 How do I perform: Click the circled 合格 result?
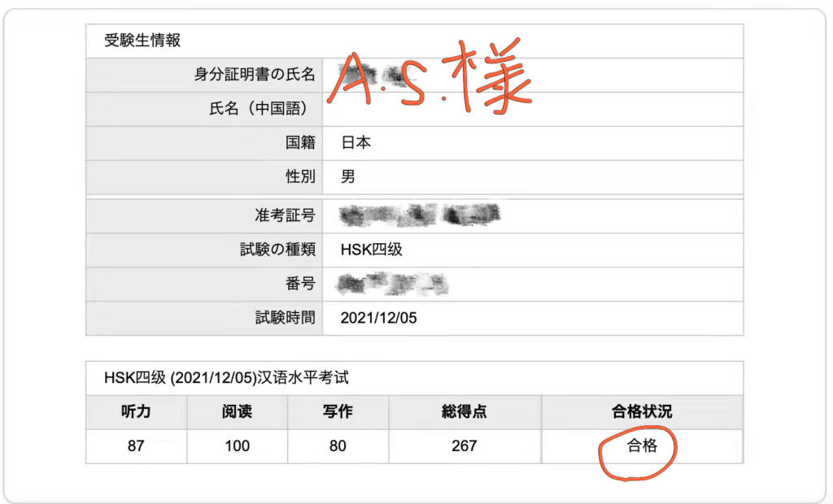(641, 445)
